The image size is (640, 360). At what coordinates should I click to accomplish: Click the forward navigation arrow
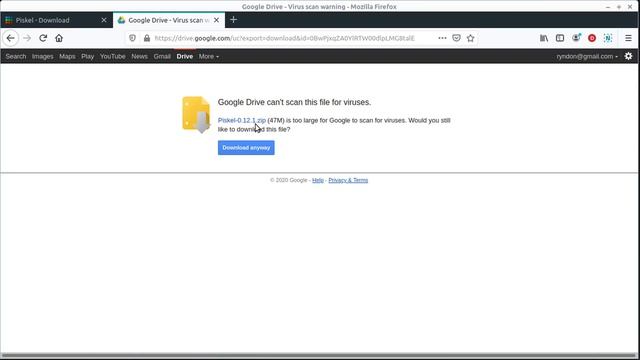click(x=27, y=38)
